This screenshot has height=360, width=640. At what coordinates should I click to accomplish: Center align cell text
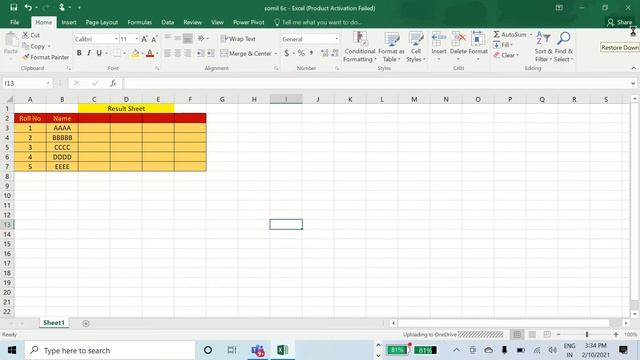click(178, 53)
